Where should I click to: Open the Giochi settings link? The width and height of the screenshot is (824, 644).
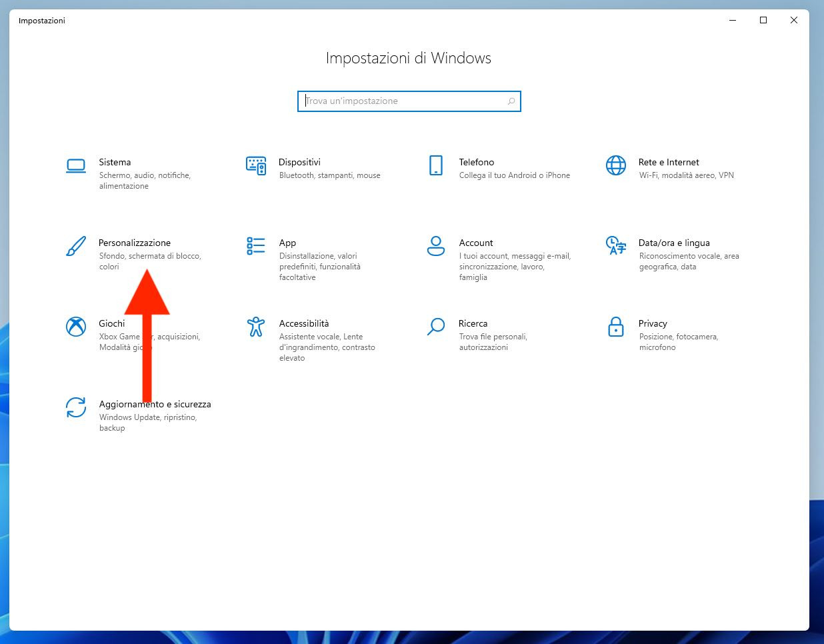[112, 323]
